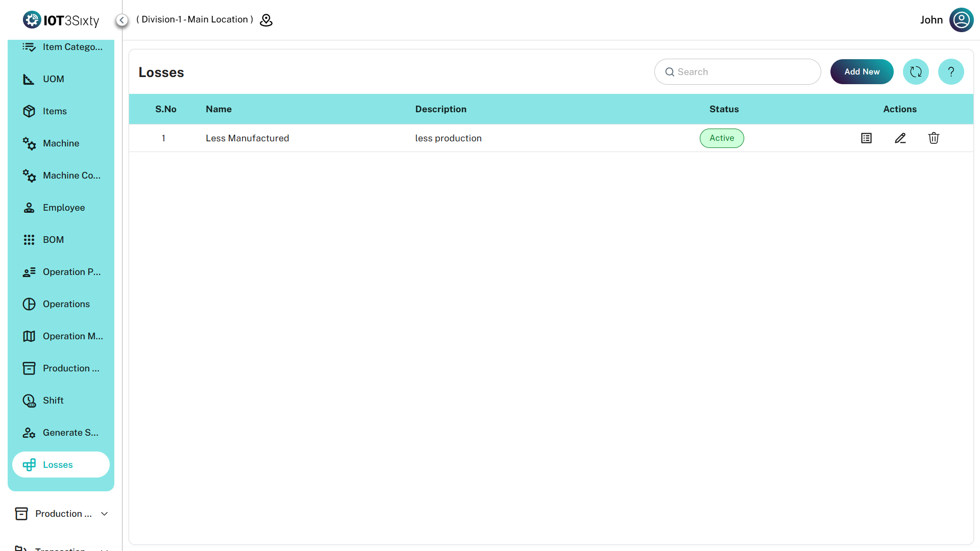Click the location pin icon near Division-1
This screenshot has height=551, width=980.
[x=266, y=20]
